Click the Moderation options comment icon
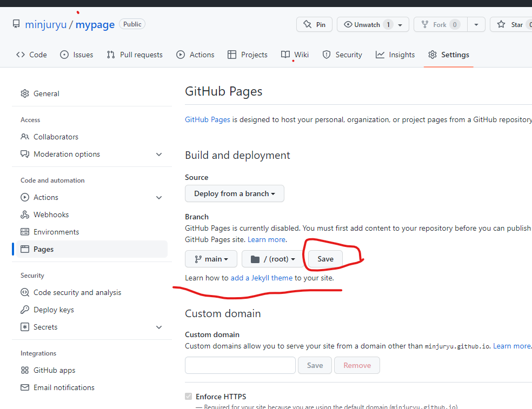532x409 pixels. pyautogui.click(x=25, y=154)
